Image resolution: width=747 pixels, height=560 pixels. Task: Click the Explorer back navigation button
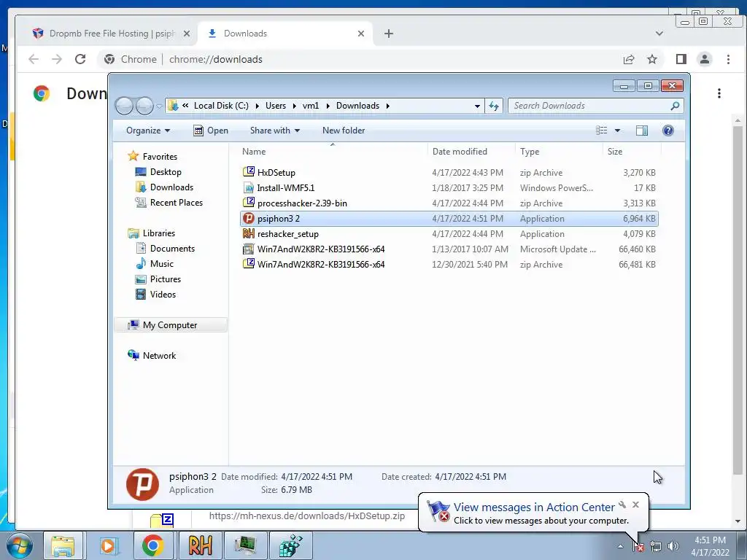[124, 106]
